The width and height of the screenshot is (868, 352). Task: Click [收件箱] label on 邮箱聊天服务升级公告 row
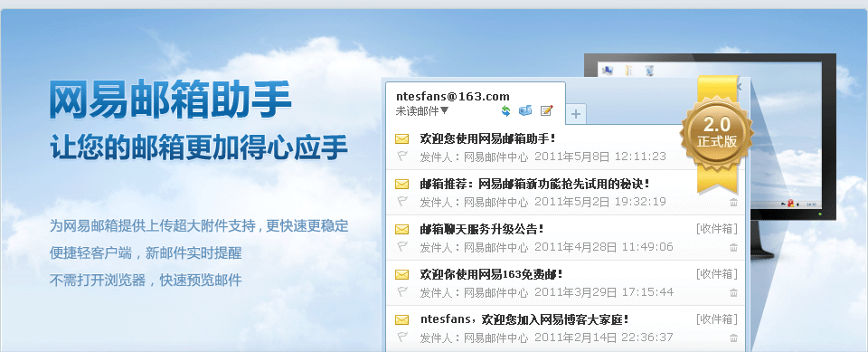(x=717, y=228)
